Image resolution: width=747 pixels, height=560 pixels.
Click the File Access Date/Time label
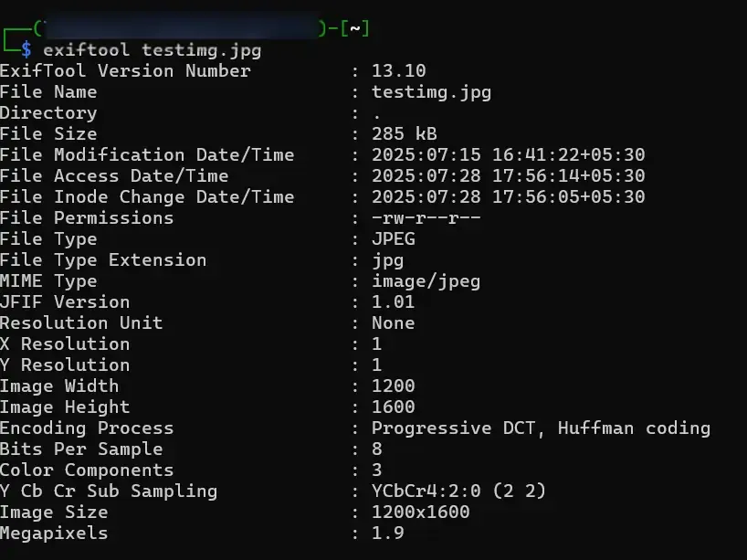[x=114, y=175]
